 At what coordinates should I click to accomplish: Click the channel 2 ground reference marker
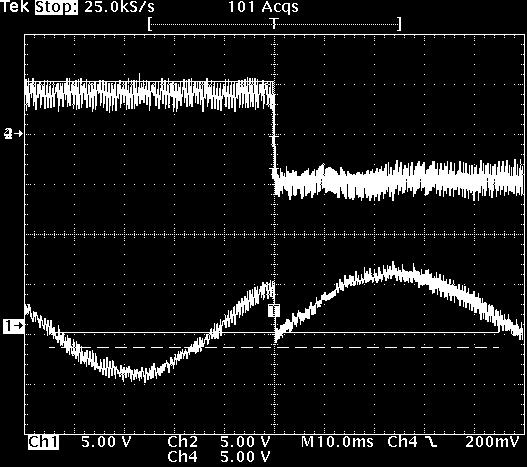(x=13, y=134)
